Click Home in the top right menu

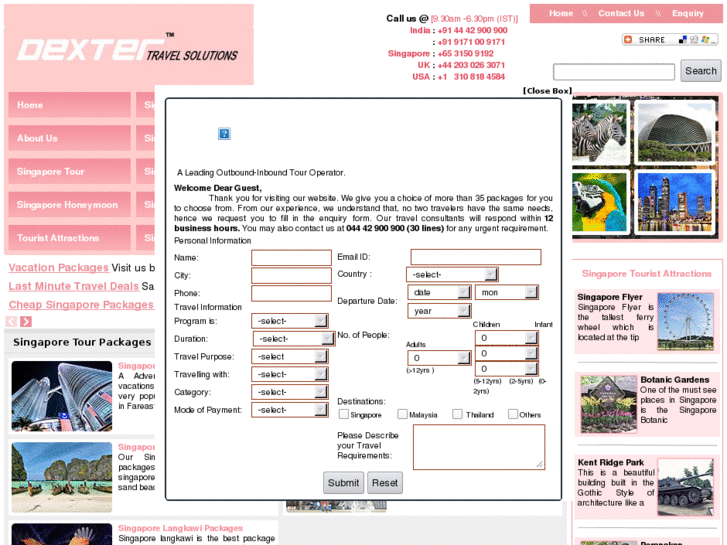tap(561, 13)
